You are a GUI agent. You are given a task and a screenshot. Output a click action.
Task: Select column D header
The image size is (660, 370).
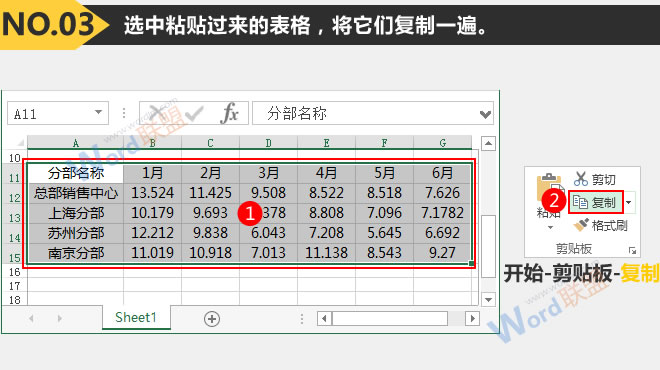tap(269, 143)
